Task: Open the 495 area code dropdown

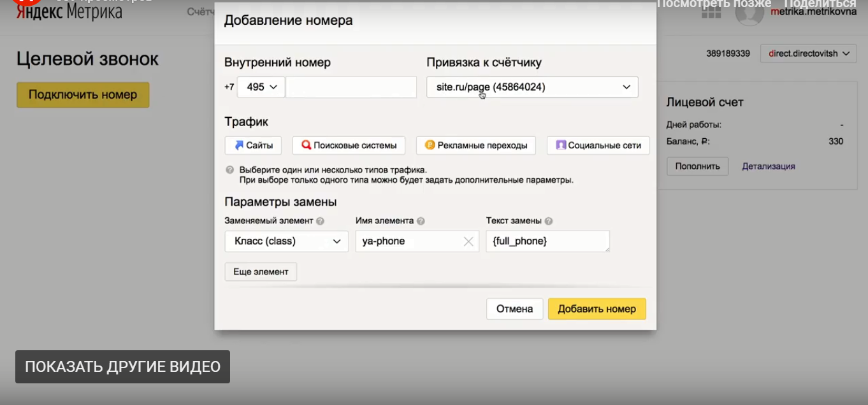Action: 261,87
